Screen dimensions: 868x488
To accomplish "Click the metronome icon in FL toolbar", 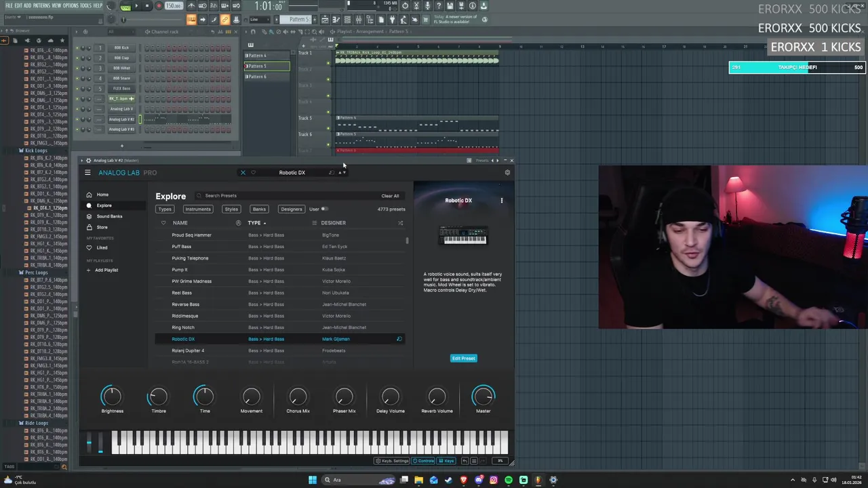I will coord(191,6).
